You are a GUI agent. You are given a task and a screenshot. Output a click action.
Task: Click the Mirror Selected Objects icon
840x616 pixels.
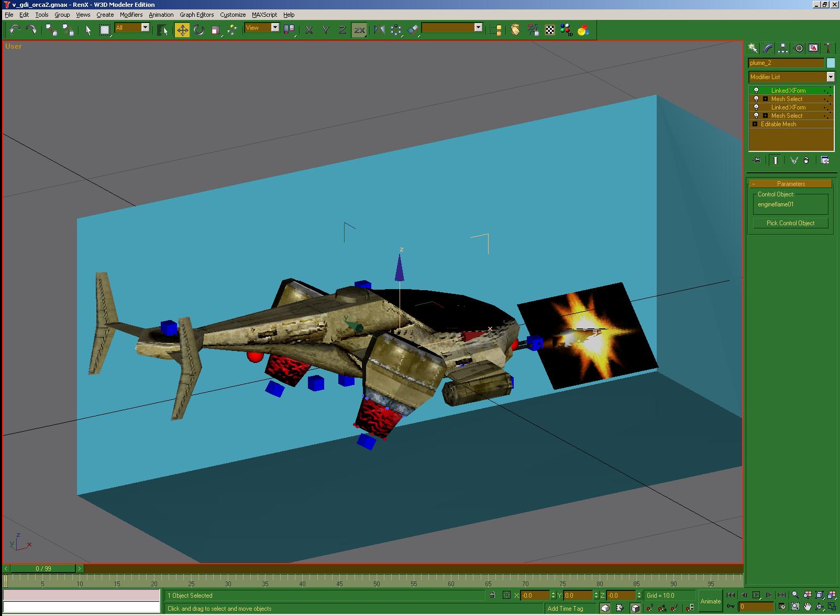click(x=379, y=30)
